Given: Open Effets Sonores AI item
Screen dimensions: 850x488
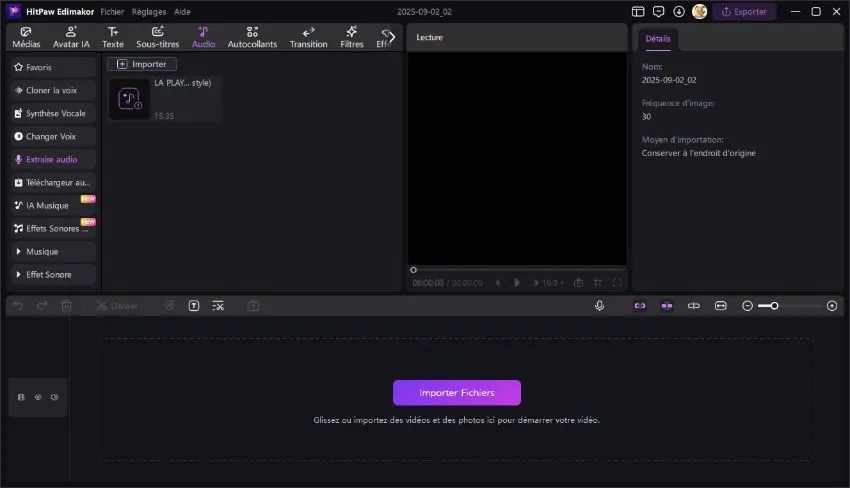Looking at the screenshot, I should tap(53, 228).
